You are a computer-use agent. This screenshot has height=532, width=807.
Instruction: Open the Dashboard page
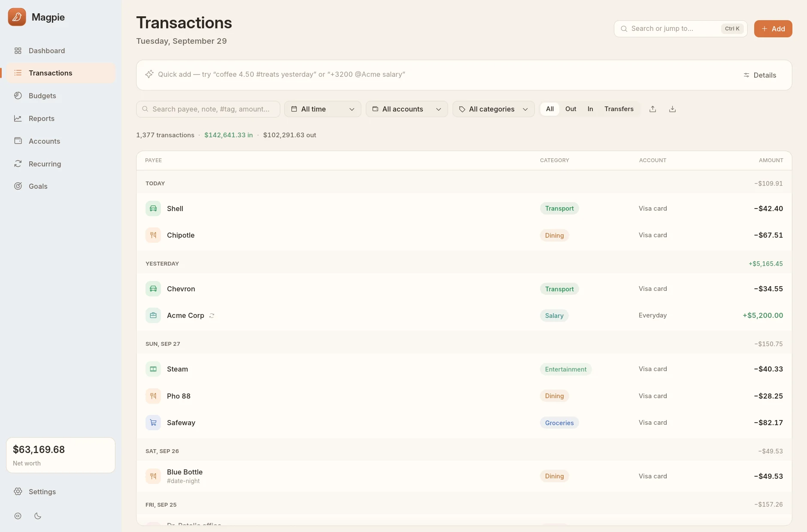point(61,51)
